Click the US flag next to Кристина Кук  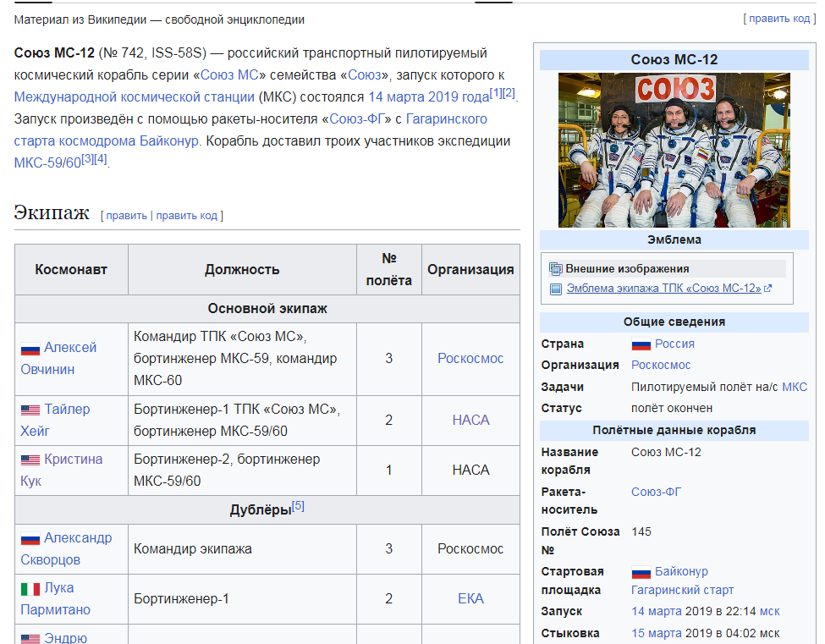pyautogui.click(x=30, y=460)
